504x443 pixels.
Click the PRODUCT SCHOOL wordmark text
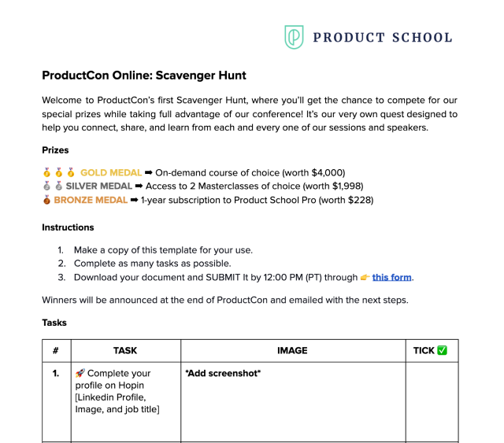pos(382,37)
